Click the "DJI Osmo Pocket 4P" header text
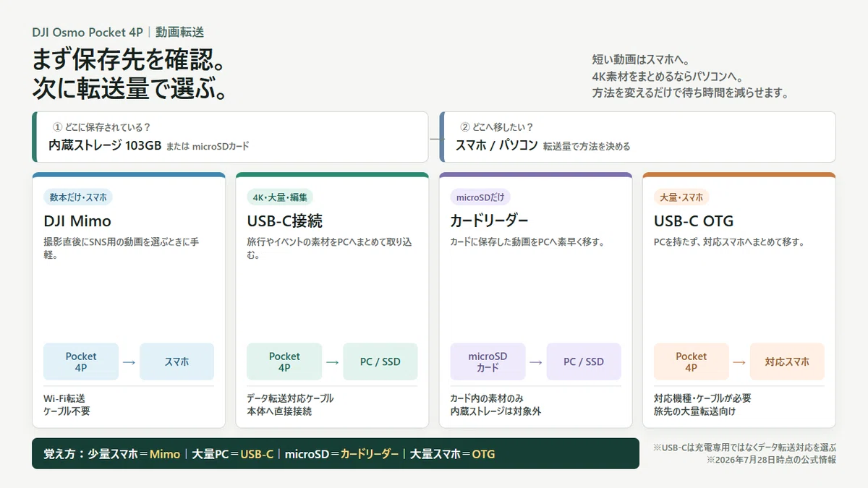This screenshot has width=868, height=488. click(88, 33)
